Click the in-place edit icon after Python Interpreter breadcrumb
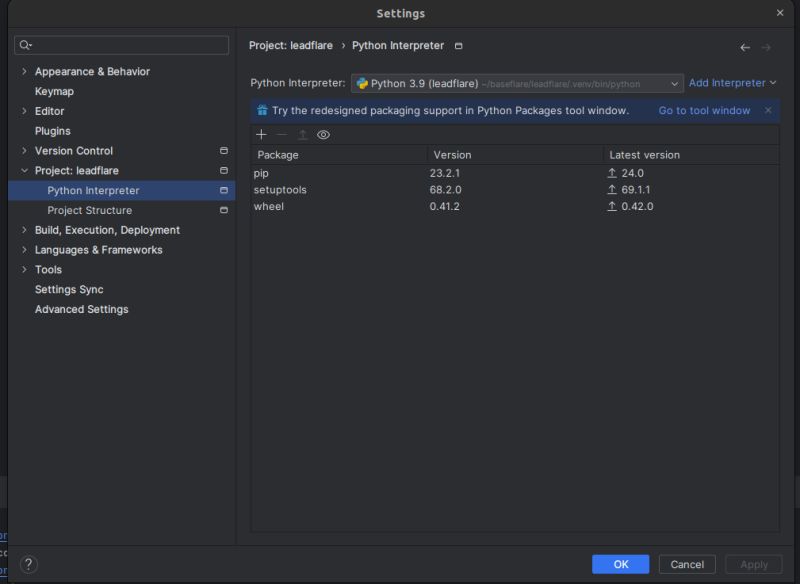Screen dimensions: 800x584 coord(458,45)
